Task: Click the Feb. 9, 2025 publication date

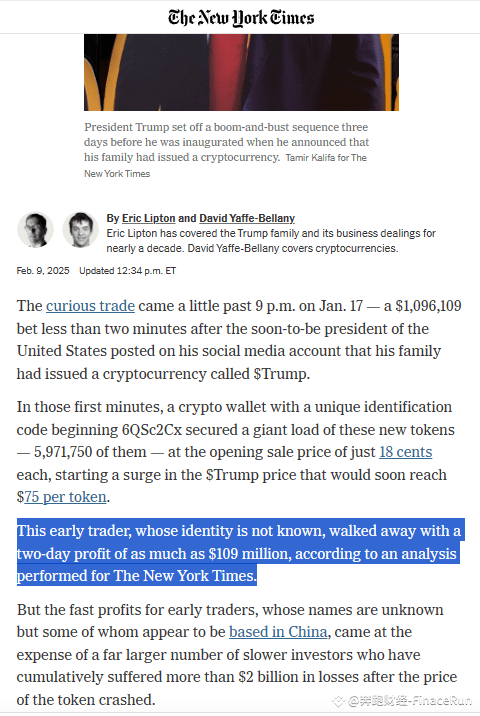Action: (43, 271)
